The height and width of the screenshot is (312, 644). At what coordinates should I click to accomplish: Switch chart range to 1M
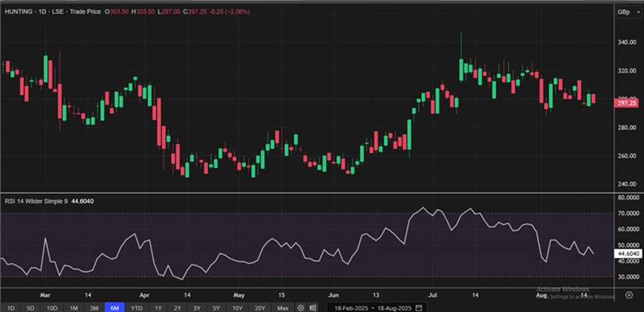point(74,308)
